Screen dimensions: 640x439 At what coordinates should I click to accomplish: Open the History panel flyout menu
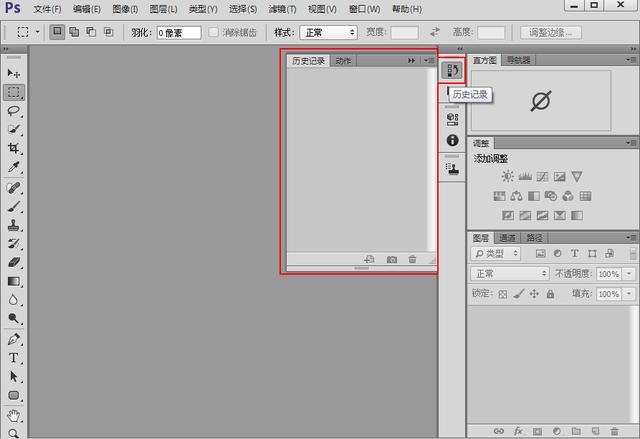click(x=429, y=60)
